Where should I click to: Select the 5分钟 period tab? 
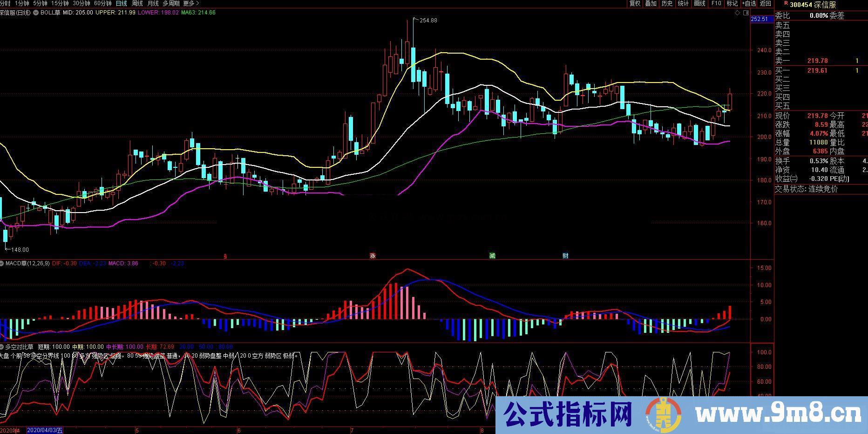41,3
